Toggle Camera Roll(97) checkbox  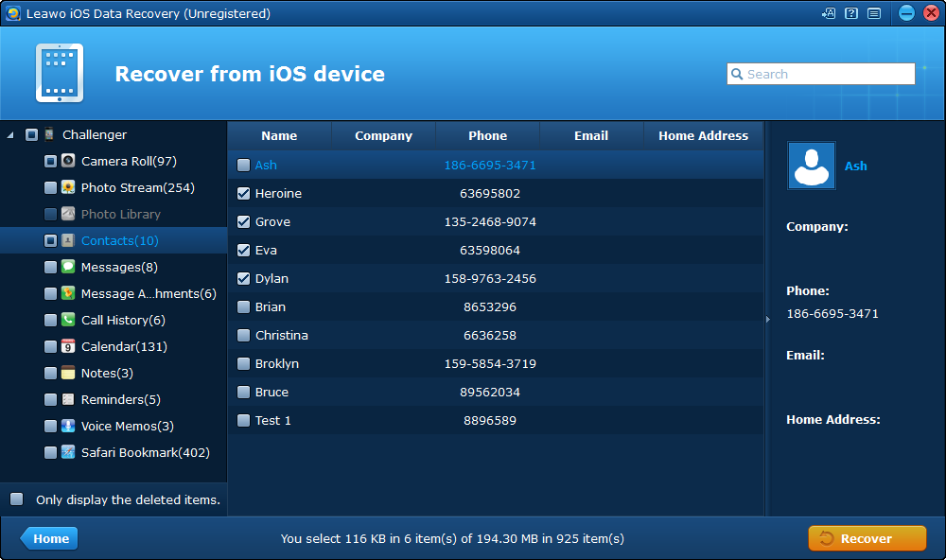(51, 161)
